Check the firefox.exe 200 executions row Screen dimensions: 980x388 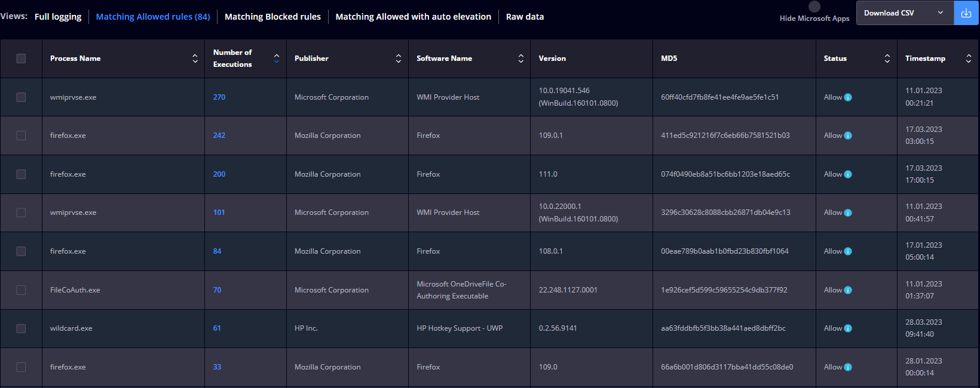click(21, 174)
